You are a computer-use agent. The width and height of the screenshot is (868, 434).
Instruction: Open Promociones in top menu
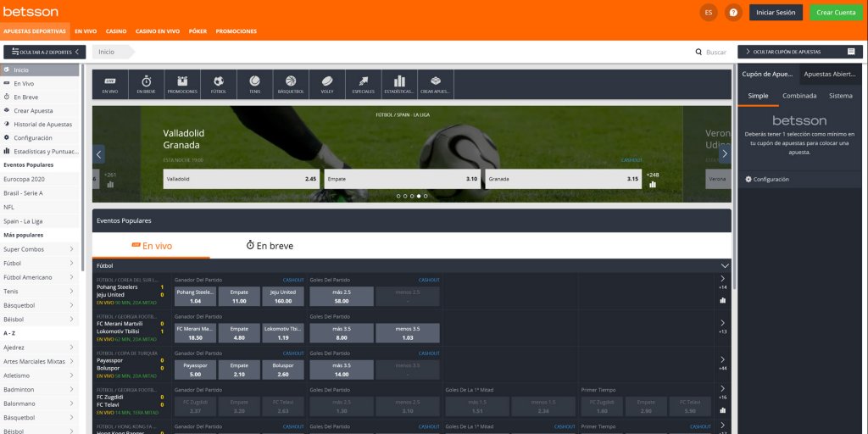click(236, 31)
